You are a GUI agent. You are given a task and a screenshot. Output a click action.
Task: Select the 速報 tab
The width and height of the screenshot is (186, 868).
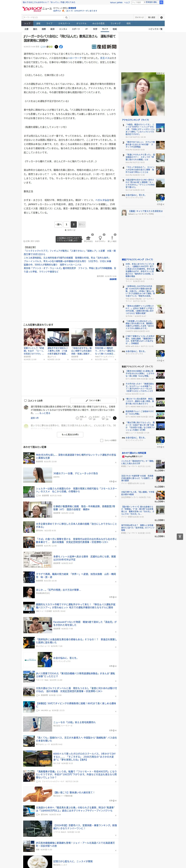point(38,24)
